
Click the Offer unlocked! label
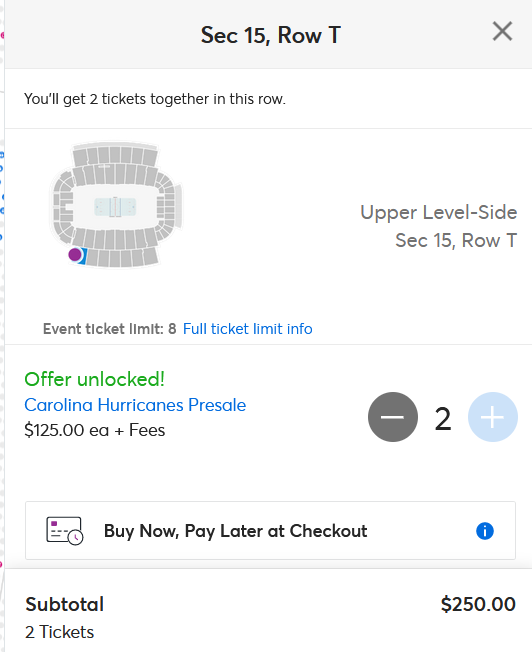click(94, 379)
